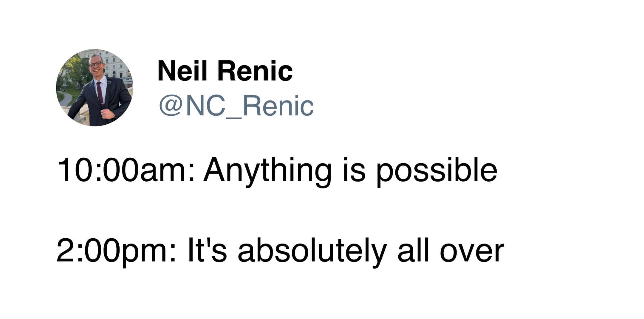Viewport: 644px width, 319px height.
Task: Click the word Renic in display name
Action: (255, 71)
